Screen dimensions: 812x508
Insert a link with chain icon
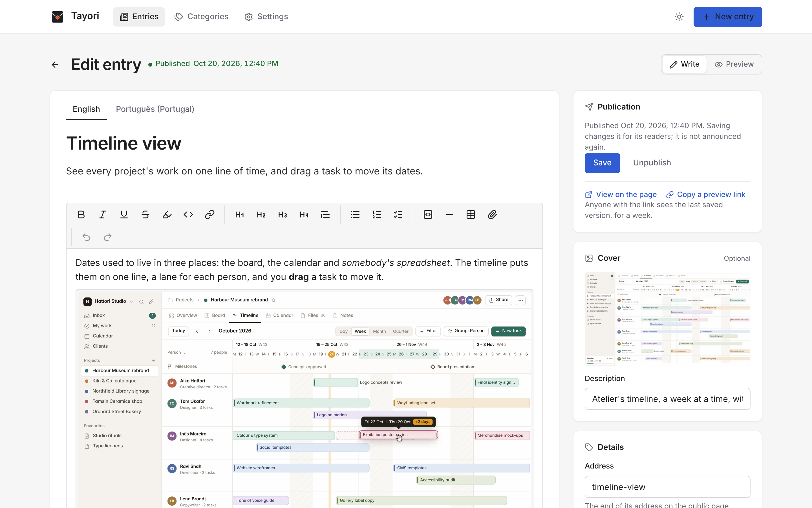point(210,214)
